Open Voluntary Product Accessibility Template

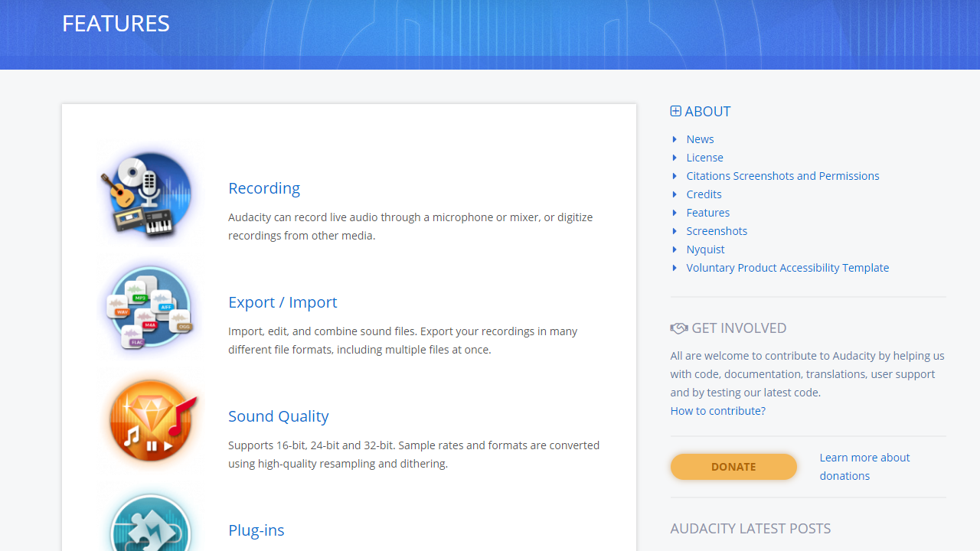(787, 268)
